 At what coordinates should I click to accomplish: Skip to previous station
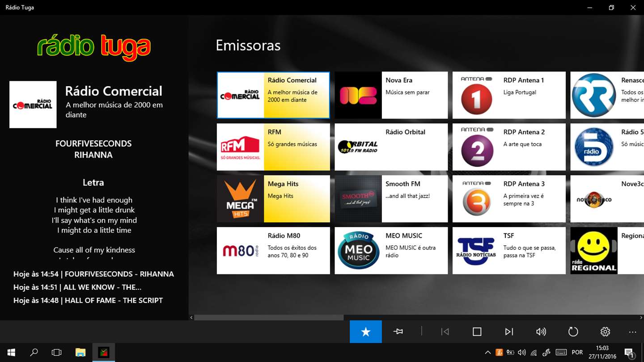click(445, 332)
